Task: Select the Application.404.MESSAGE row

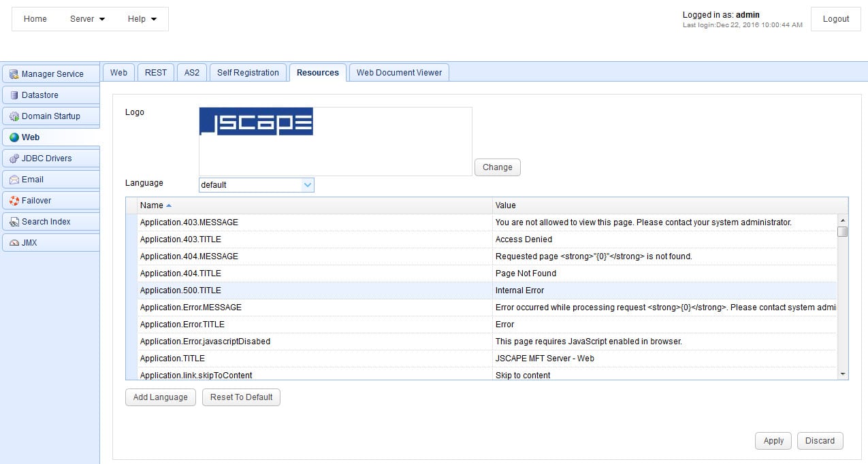Action: [x=481, y=256]
